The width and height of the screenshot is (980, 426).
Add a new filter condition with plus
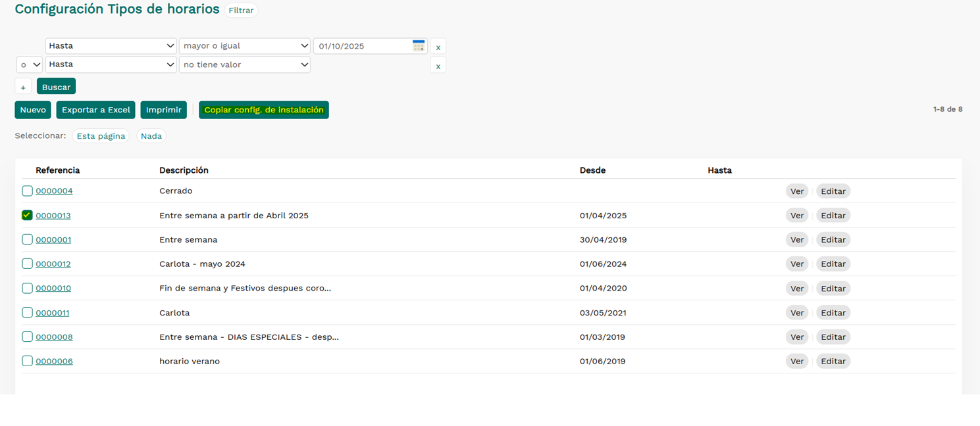[23, 87]
